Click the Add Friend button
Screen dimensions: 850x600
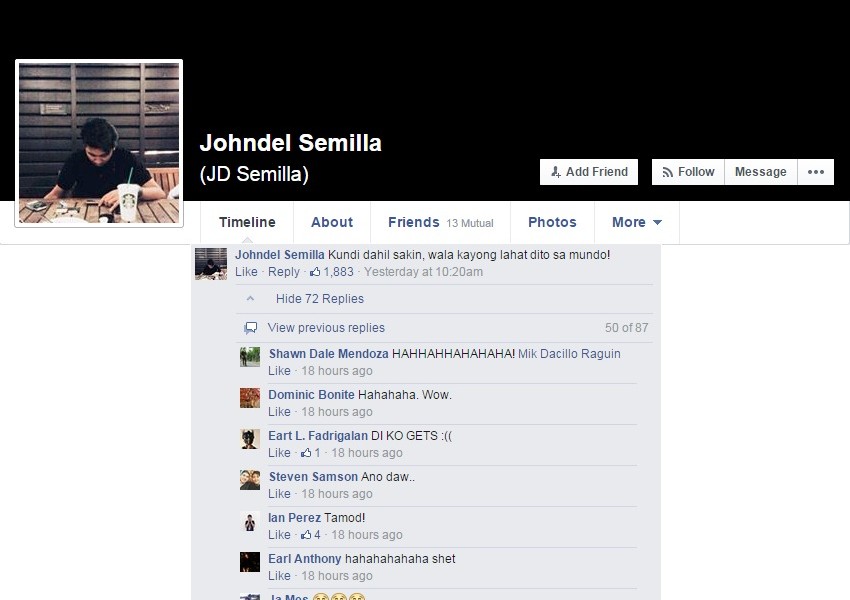pos(589,172)
